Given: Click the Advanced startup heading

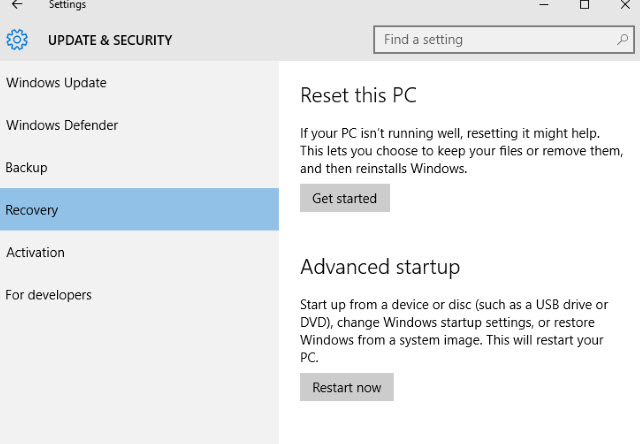Looking at the screenshot, I should coord(380,267).
